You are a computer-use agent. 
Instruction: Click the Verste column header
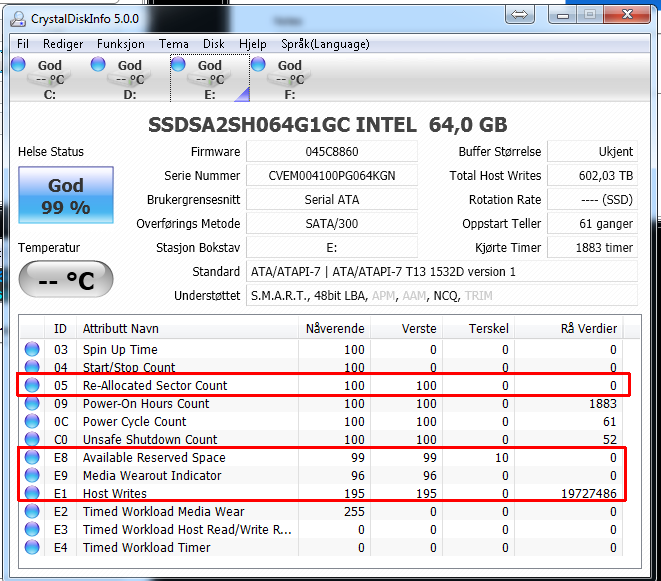pos(406,328)
